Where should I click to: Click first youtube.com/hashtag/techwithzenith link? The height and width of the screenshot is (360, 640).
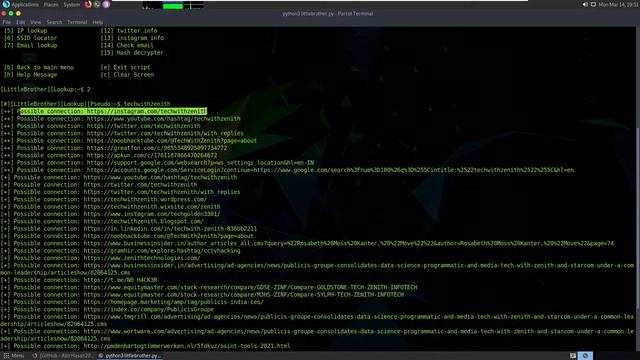(163, 118)
